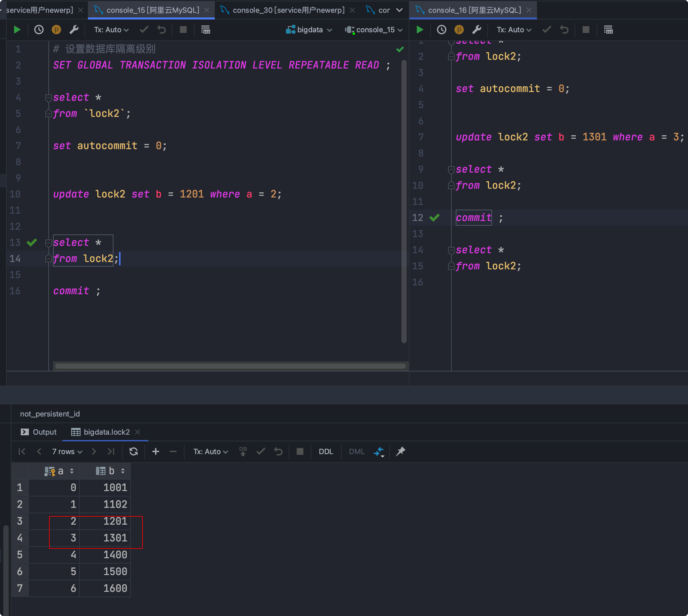This screenshot has height=616, width=688.
Task: Click the DDL button
Action: (x=326, y=451)
